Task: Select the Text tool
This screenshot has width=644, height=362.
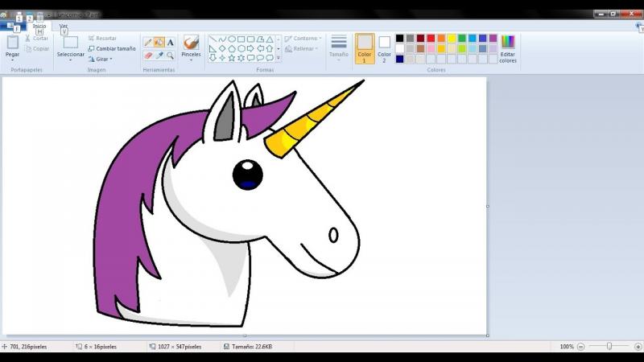Action: click(x=171, y=42)
